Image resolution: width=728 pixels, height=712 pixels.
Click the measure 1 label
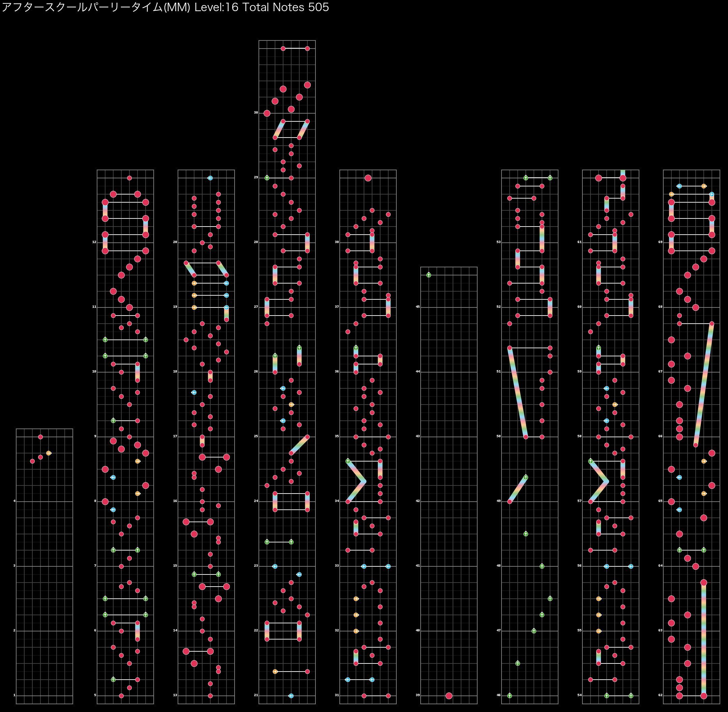point(14,695)
